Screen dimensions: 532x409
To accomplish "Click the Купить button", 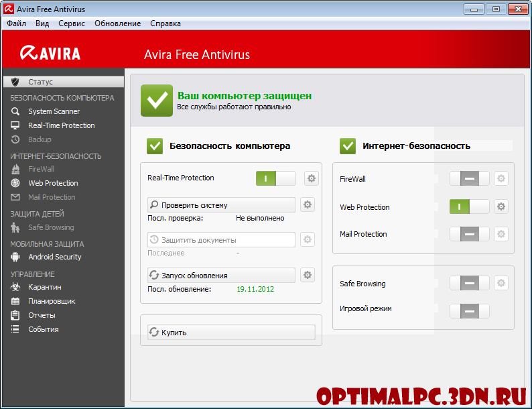I will pos(231,333).
